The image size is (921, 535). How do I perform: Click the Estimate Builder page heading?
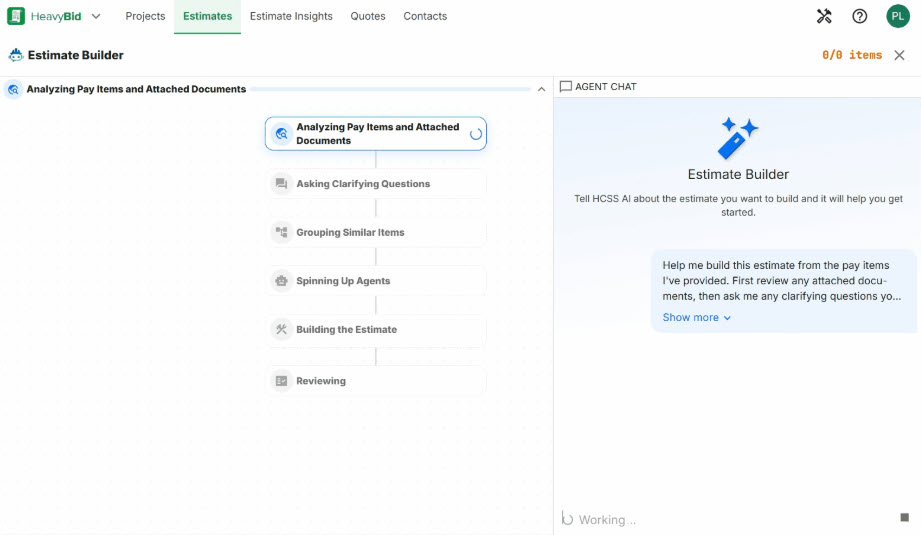tap(76, 55)
